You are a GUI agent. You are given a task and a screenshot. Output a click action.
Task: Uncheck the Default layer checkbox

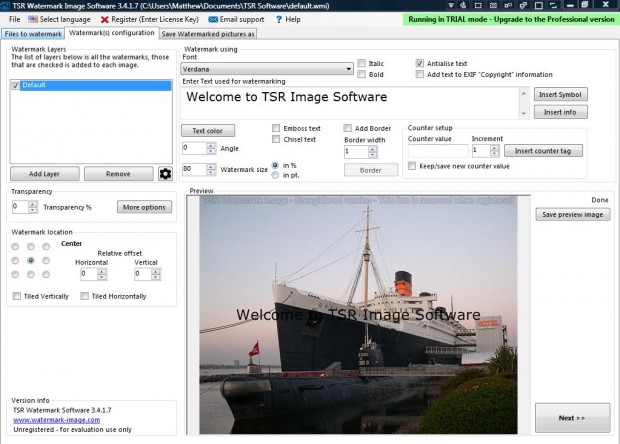coord(15,85)
